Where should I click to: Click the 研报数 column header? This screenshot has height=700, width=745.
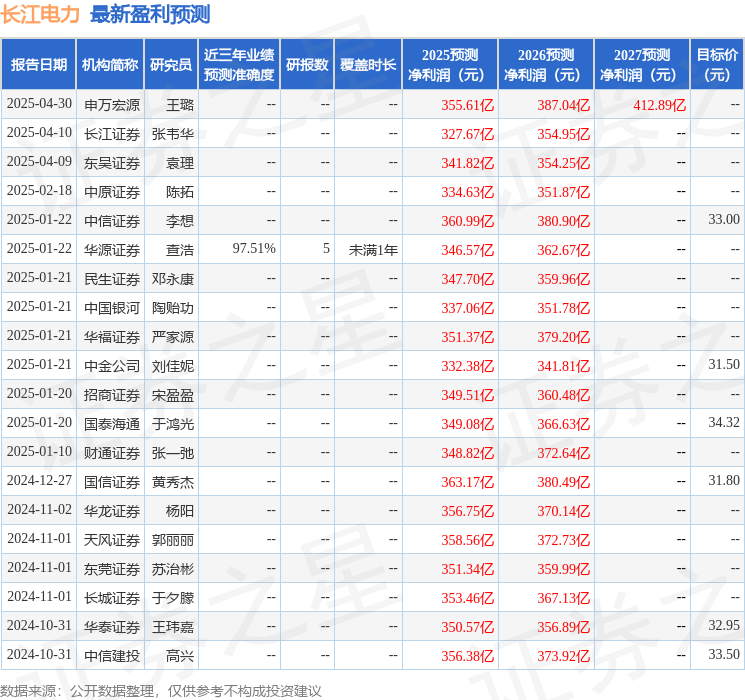tap(307, 65)
